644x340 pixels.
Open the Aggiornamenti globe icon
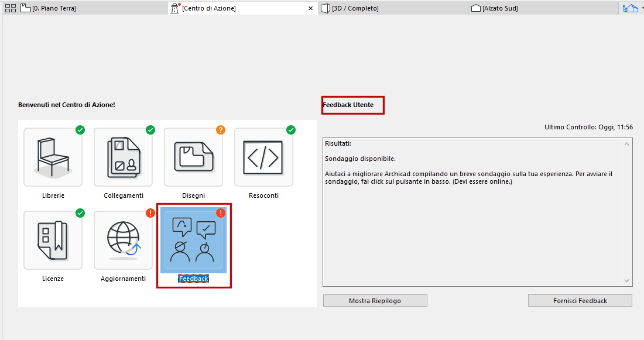(123, 240)
